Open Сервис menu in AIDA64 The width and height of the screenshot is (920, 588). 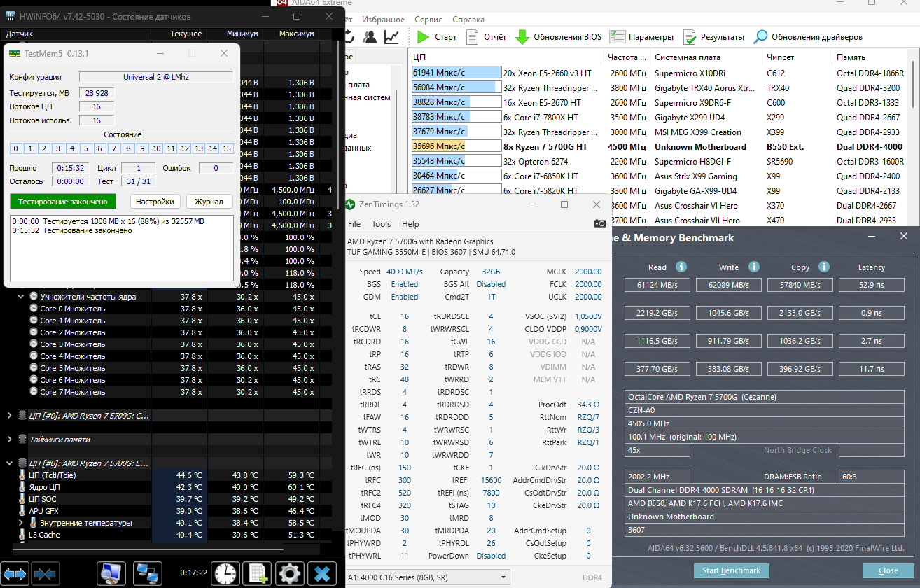[x=428, y=20]
